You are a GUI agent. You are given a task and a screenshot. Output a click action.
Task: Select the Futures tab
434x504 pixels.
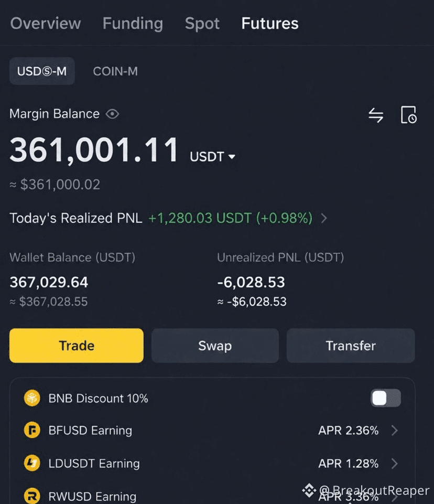[x=270, y=24]
